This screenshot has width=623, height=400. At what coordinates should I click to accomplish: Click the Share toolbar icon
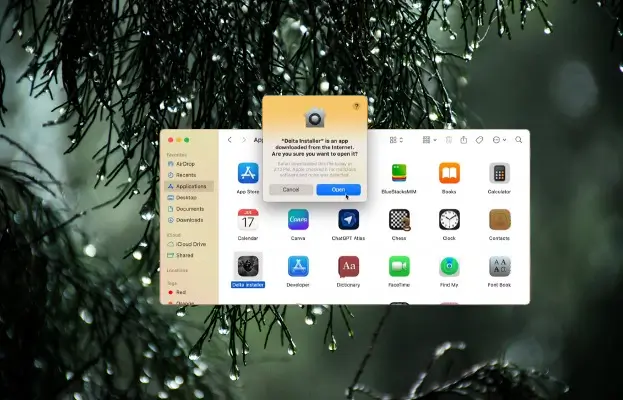464,140
